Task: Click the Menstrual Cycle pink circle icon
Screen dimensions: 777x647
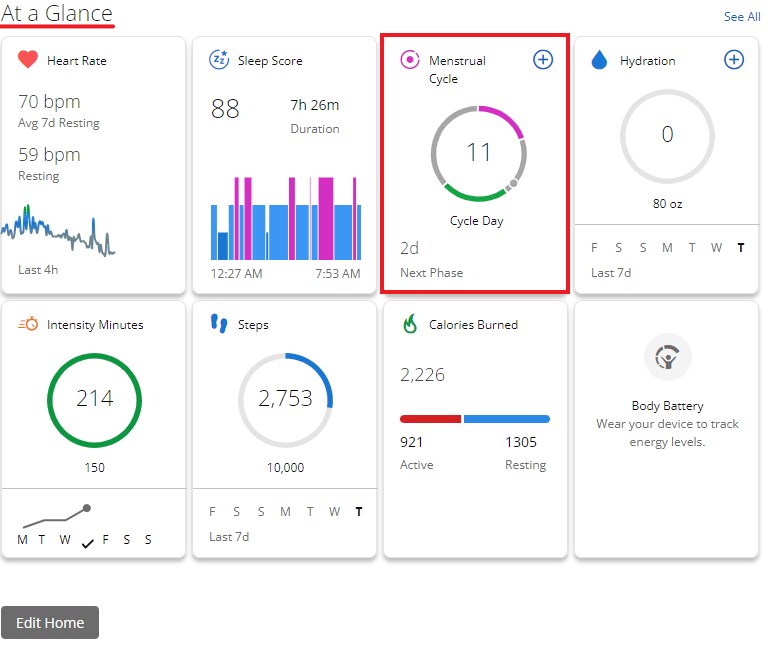Action: tap(409, 60)
